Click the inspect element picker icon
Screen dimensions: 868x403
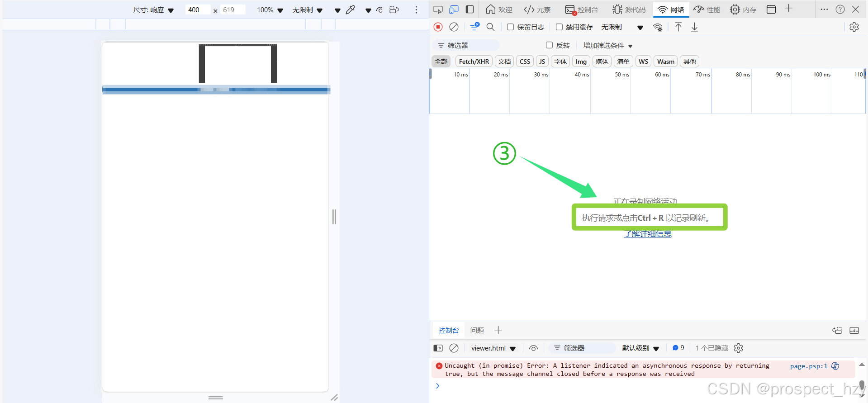pyautogui.click(x=438, y=9)
